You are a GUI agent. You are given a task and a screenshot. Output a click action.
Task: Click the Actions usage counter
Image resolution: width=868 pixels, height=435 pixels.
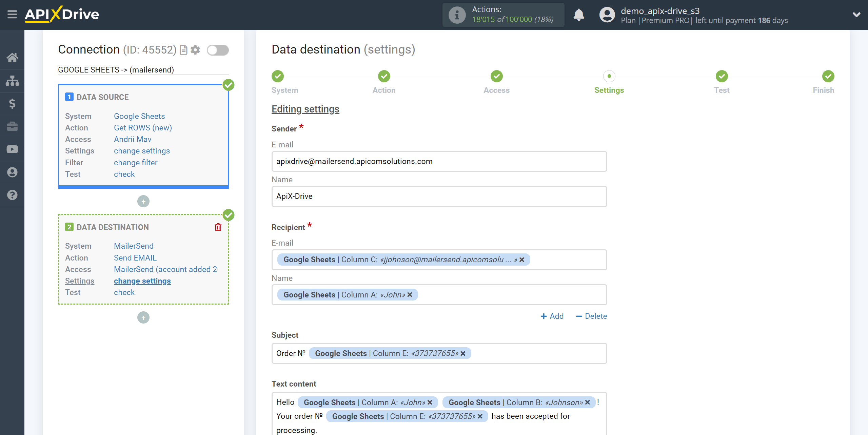[x=503, y=15]
